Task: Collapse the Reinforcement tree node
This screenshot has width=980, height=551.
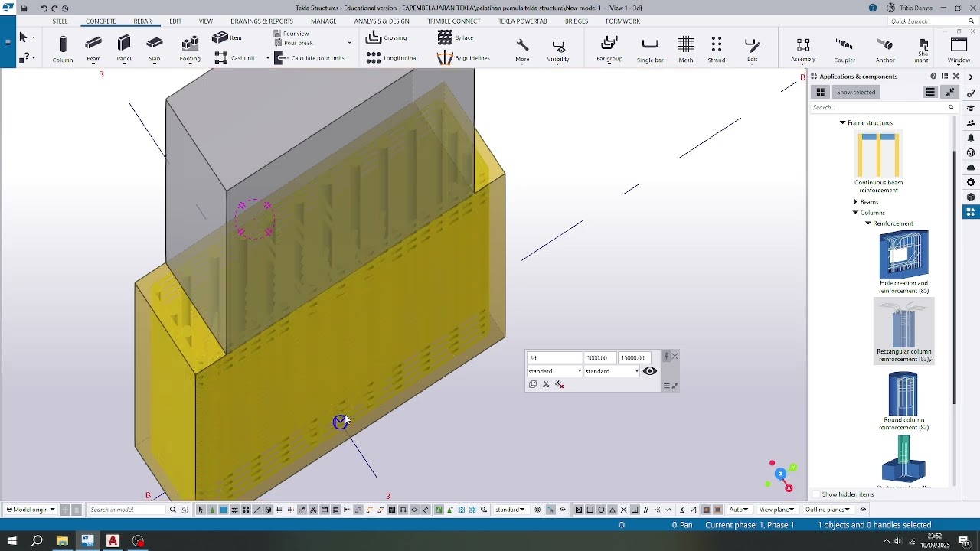Action: (x=868, y=223)
